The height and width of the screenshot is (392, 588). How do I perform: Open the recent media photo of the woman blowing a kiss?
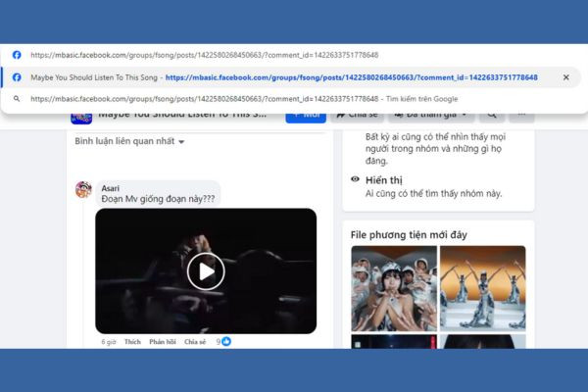(x=394, y=288)
